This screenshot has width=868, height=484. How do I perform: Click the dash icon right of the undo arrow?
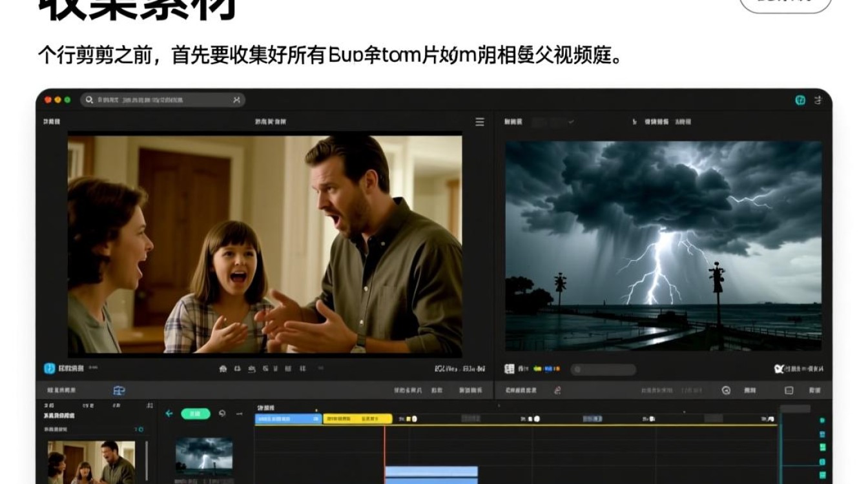coord(239,414)
